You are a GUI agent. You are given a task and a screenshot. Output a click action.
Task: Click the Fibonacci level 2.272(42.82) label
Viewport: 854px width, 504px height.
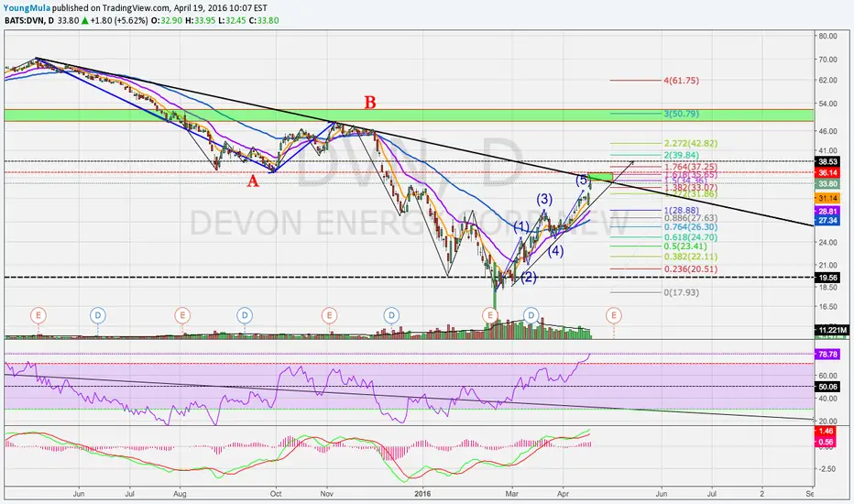coord(691,144)
